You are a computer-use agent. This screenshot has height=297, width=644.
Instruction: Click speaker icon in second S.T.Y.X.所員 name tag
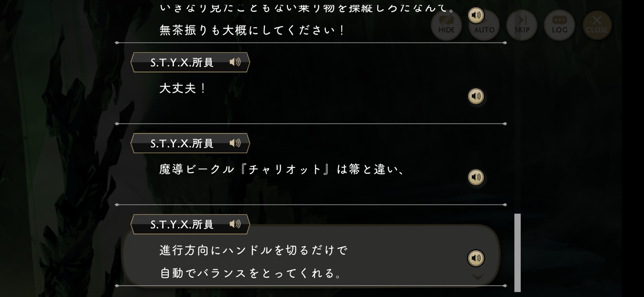pyautogui.click(x=235, y=143)
